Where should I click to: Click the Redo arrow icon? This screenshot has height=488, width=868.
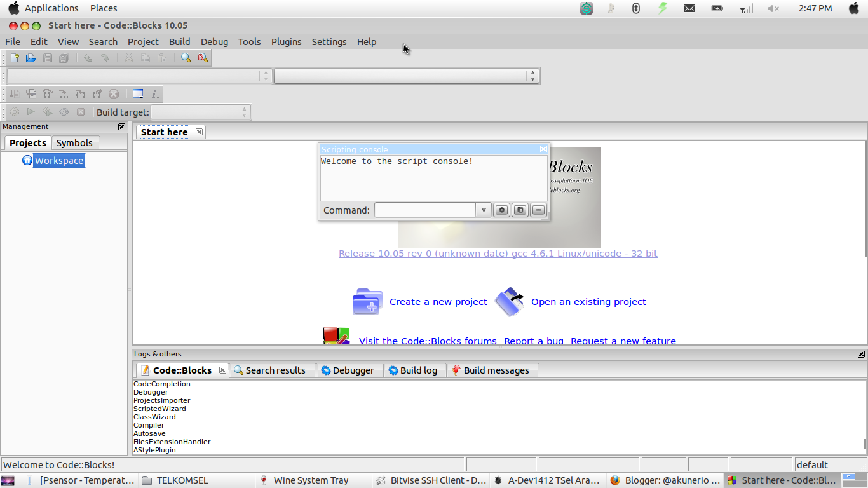point(105,58)
